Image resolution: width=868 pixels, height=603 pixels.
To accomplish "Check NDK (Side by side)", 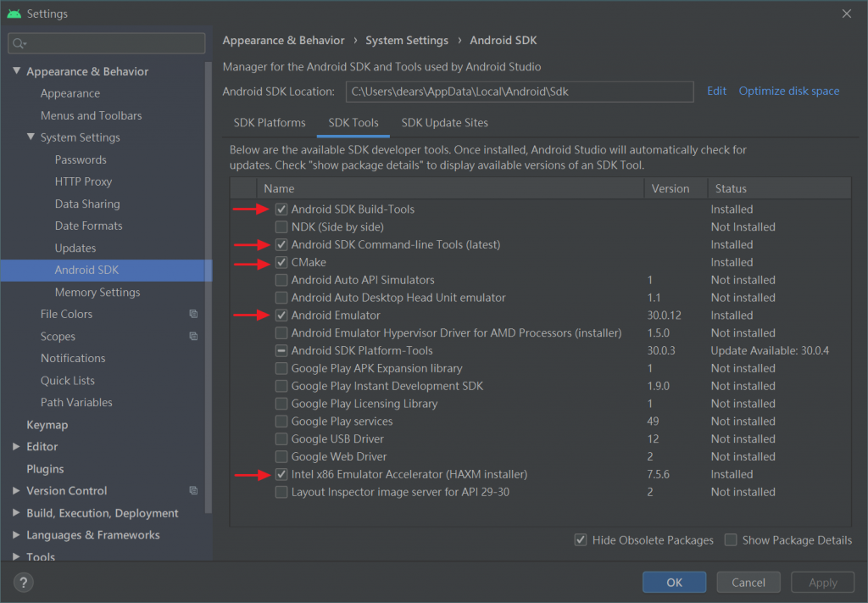I will [281, 227].
